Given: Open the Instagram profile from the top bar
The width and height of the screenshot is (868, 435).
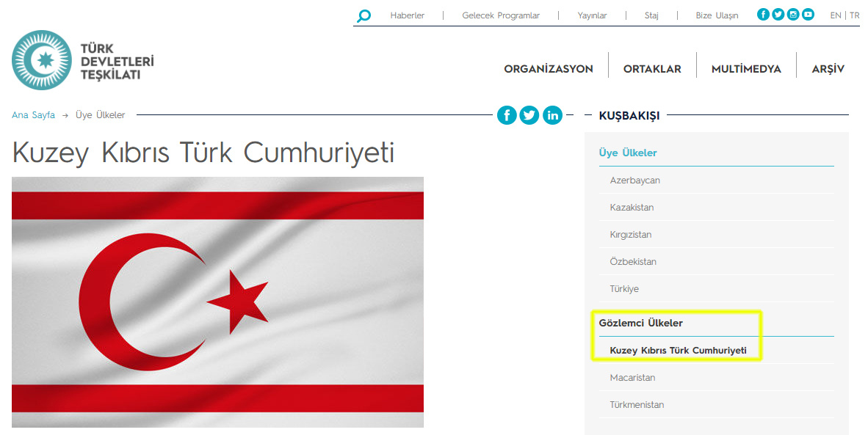Looking at the screenshot, I should pos(793,15).
